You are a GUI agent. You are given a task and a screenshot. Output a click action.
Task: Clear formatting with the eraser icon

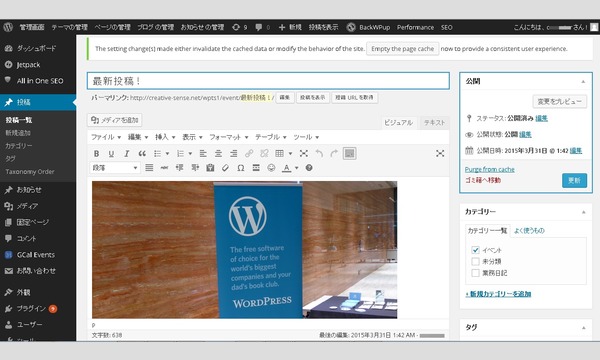point(225,168)
